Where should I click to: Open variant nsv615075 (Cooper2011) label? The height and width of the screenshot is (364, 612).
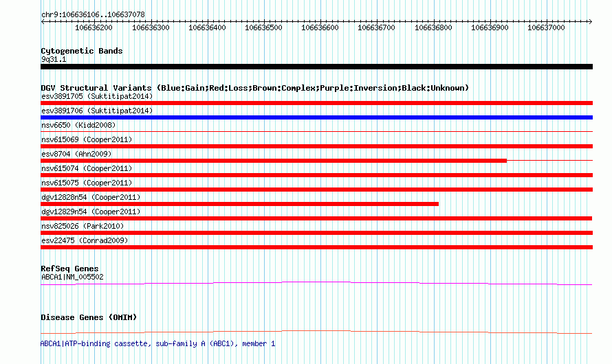click(x=87, y=183)
